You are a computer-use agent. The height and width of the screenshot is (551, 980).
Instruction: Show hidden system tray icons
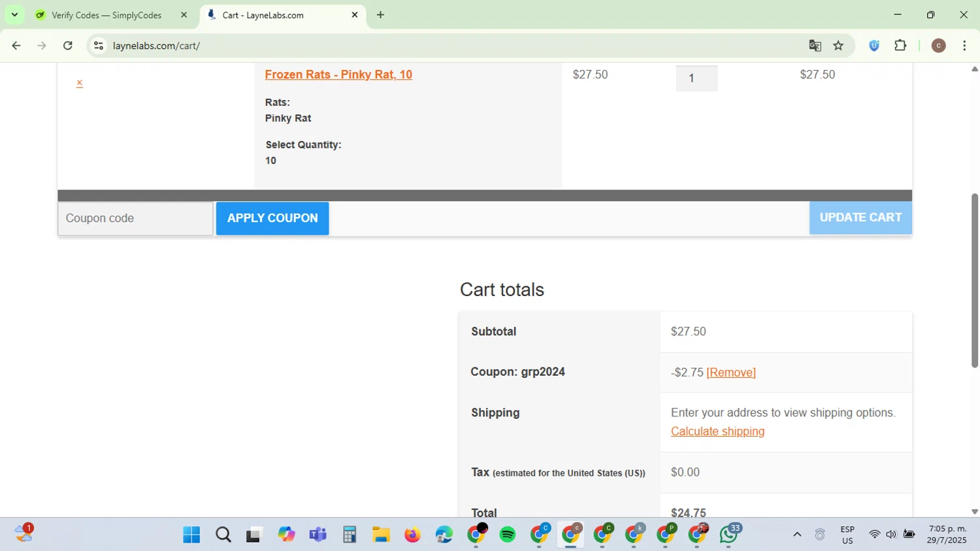coord(797,535)
